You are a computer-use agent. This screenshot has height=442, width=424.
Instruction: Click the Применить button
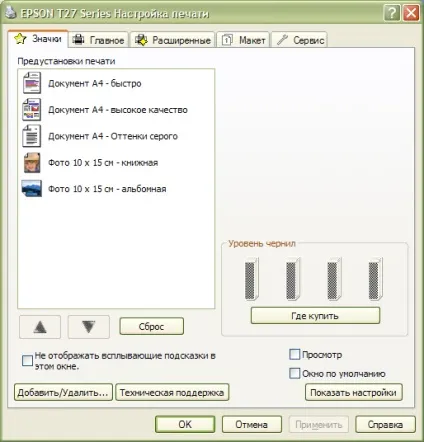(x=319, y=424)
